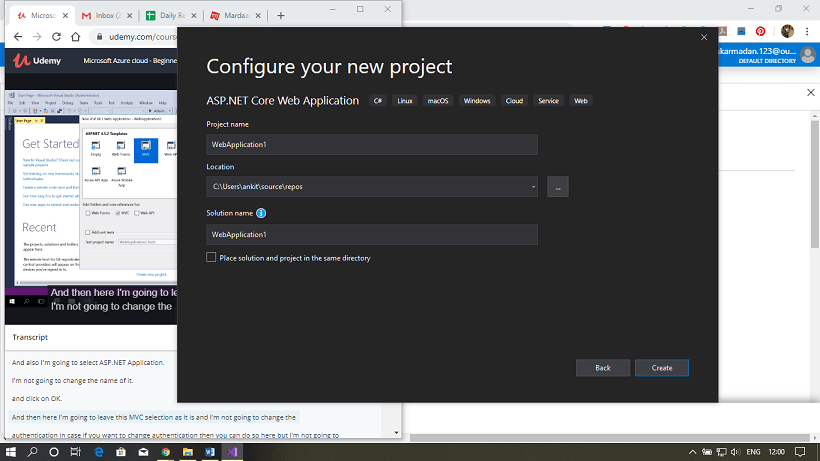The image size is (820, 461).
Task: Click the Udemy logo in the browser
Action: (x=37, y=61)
